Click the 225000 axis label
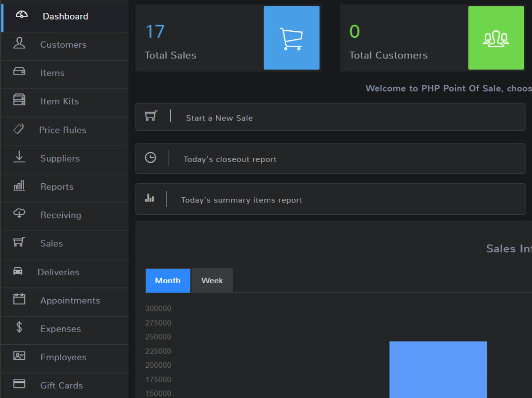532x398 pixels. 158,351
